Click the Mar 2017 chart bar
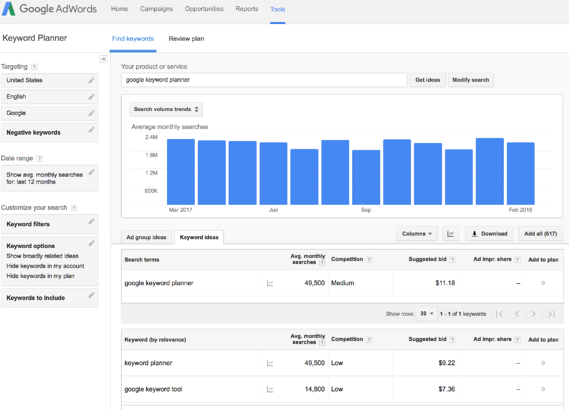This screenshot has width=569, height=410. tap(181, 172)
